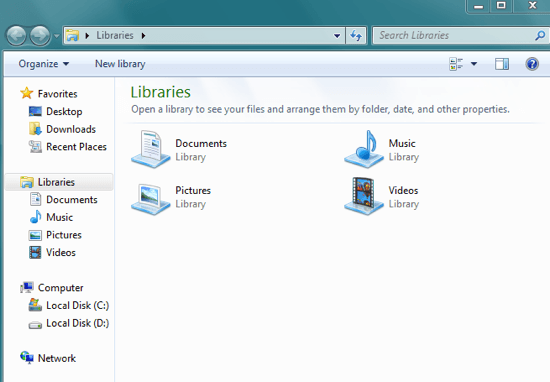
Task: Select the Videos library large icon
Action: pyautogui.click(x=364, y=196)
